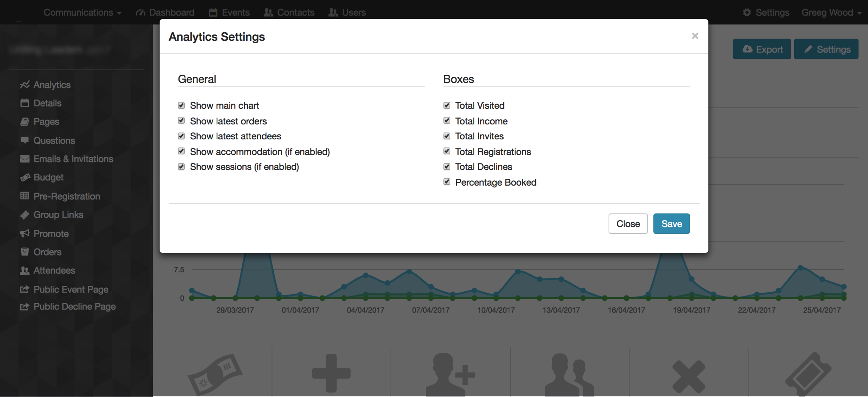This screenshot has height=397, width=868.
Task: Click the Promote megaphone icon
Action: pyautogui.click(x=25, y=233)
